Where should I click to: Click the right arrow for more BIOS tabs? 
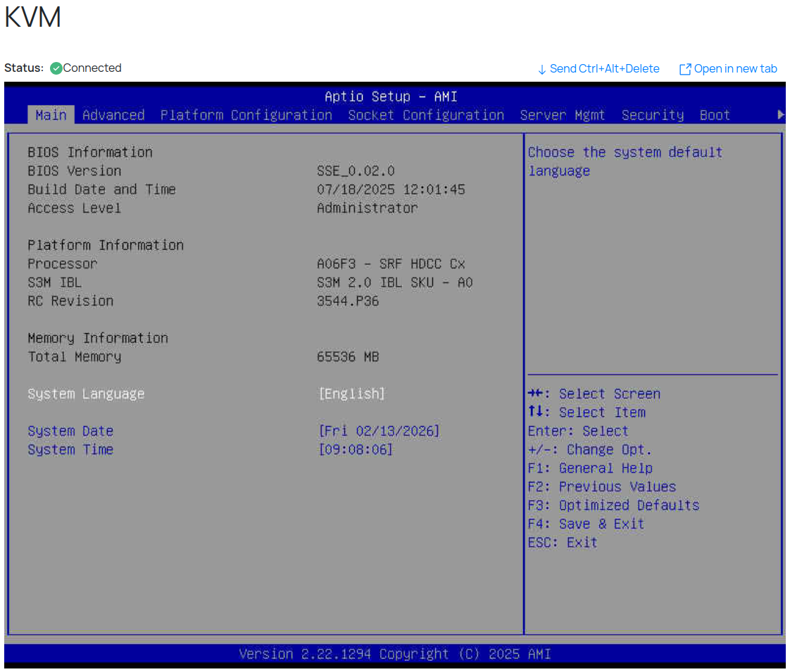[x=780, y=115]
